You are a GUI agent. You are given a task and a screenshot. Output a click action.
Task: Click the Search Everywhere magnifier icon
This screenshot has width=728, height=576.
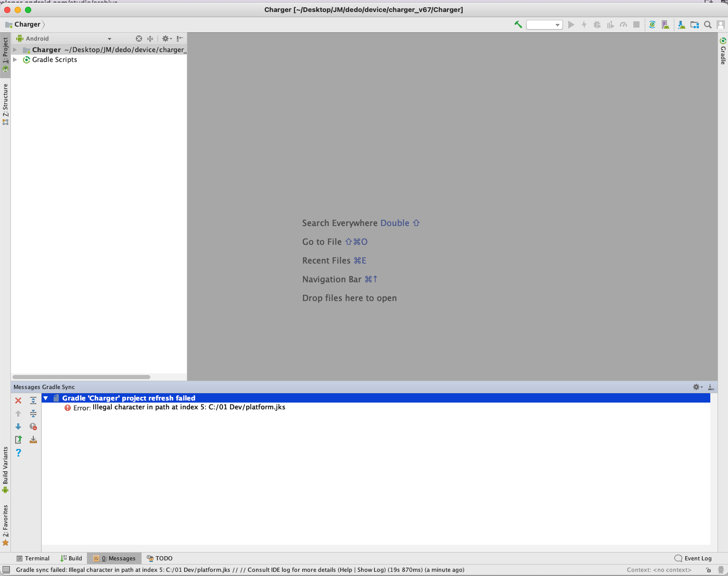tap(708, 24)
